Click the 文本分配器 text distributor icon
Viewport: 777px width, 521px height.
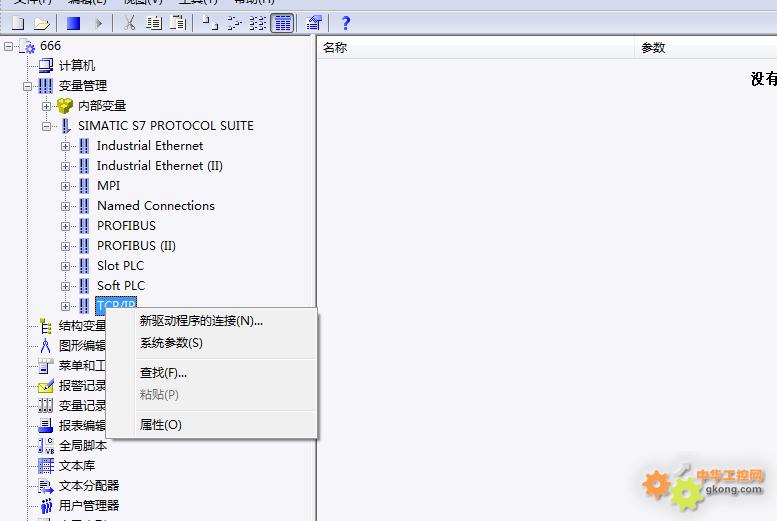point(46,486)
